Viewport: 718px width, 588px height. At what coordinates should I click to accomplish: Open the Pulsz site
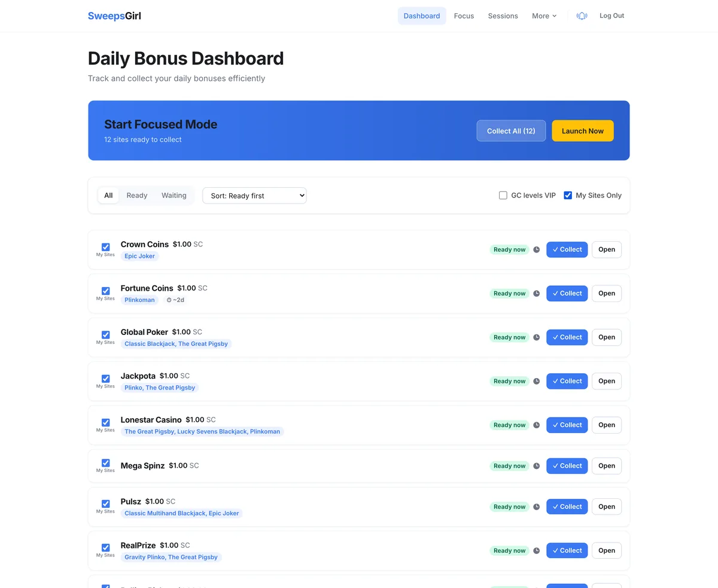607,507
